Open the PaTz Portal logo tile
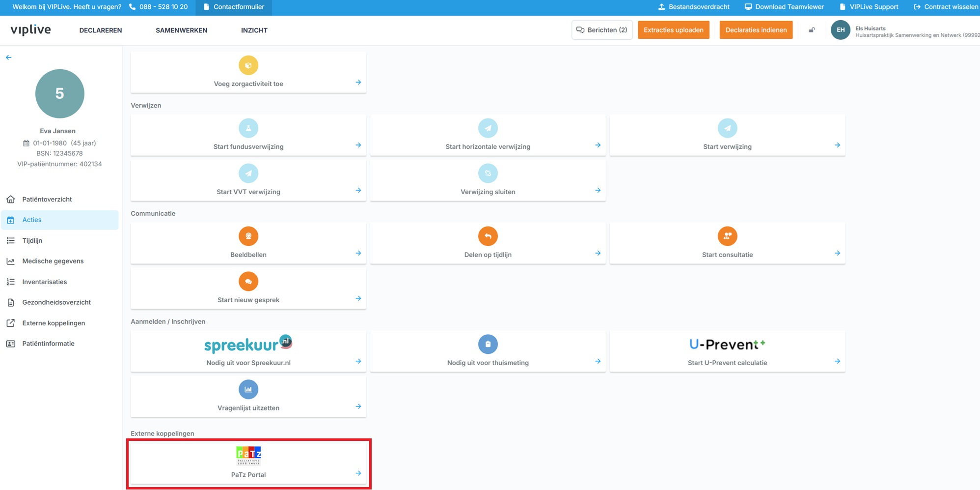This screenshot has width=980, height=490. tap(248, 456)
